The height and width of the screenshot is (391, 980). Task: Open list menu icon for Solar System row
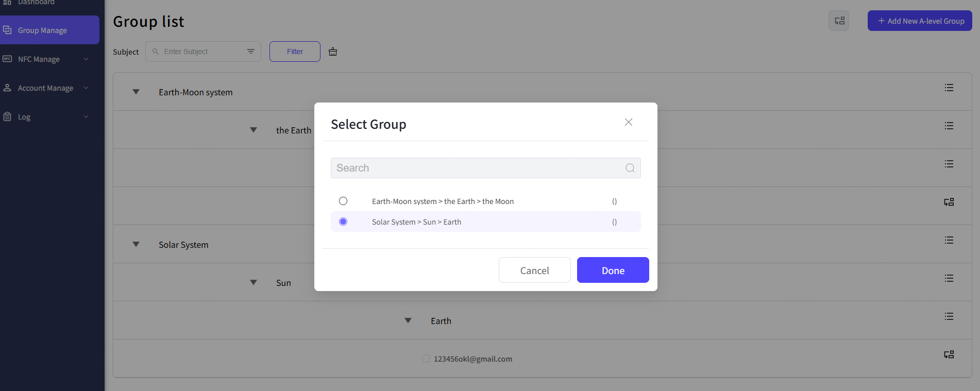pyautogui.click(x=949, y=240)
